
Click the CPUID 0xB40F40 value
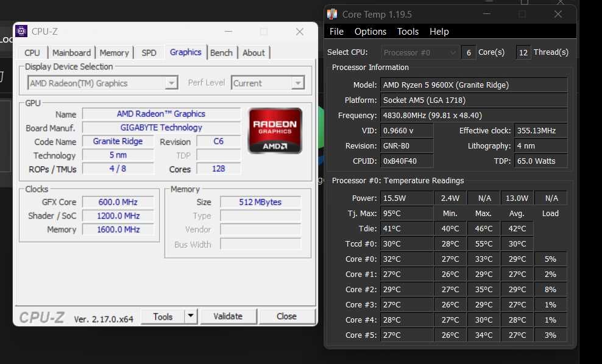[407, 161]
